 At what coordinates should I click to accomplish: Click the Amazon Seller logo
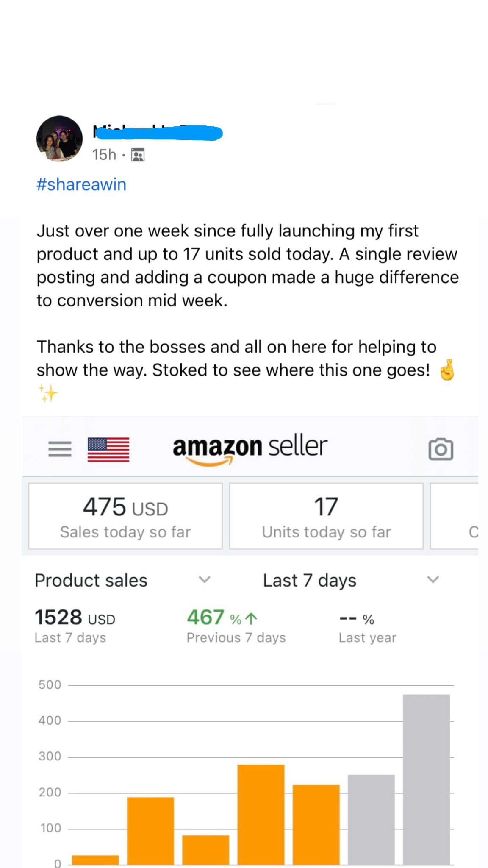coord(249,447)
